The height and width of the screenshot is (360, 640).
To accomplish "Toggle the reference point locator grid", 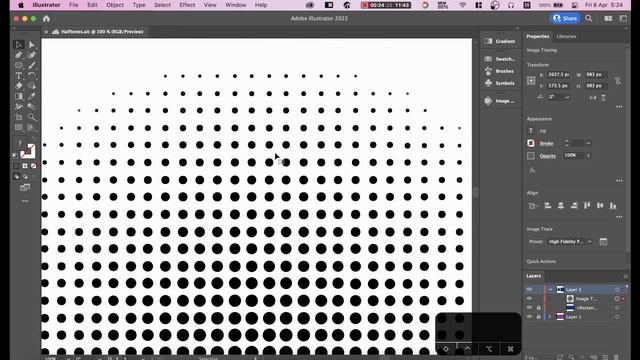I will 531,80.
